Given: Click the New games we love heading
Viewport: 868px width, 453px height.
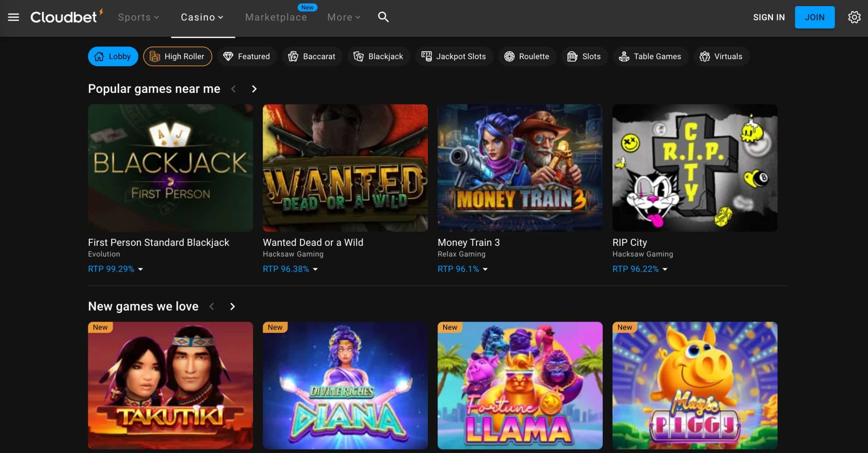Looking at the screenshot, I should coord(143,307).
